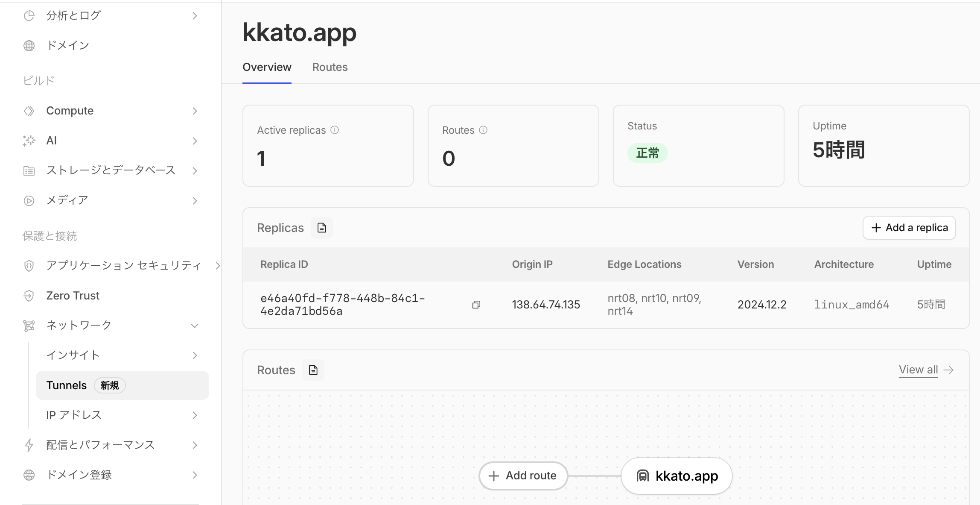Screen dimensions: 980x505
Task: Click the Add a replica button
Action: (909, 228)
